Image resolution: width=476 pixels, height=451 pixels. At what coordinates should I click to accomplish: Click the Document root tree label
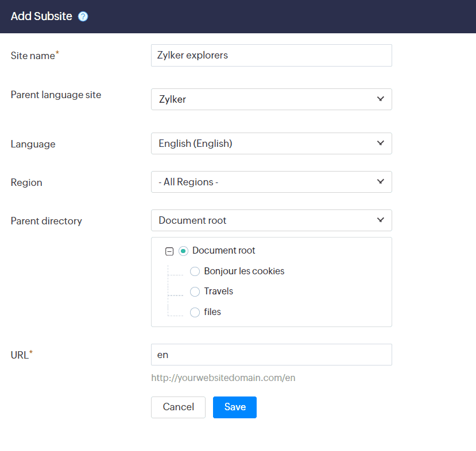pyautogui.click(x=223, y=251)
